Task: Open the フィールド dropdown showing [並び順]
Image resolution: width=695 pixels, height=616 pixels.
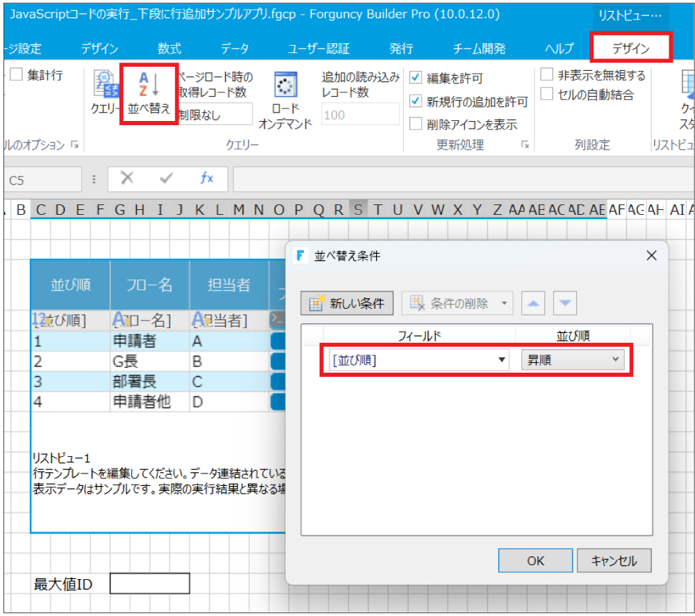Action: tap(502, 359)
